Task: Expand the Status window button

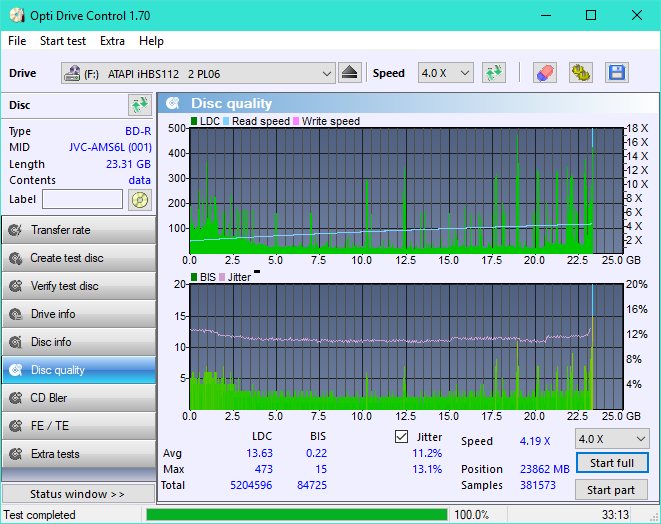Action: pos(78,494)
